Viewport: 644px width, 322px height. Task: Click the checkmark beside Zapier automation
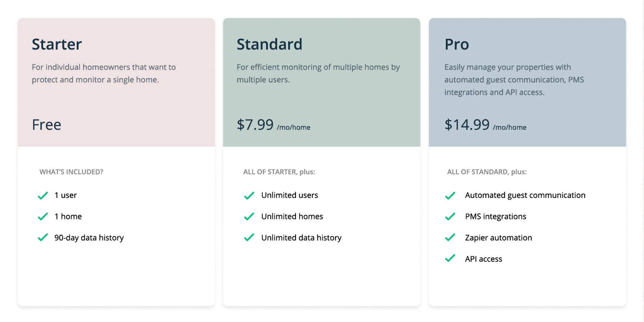point(450,238)
